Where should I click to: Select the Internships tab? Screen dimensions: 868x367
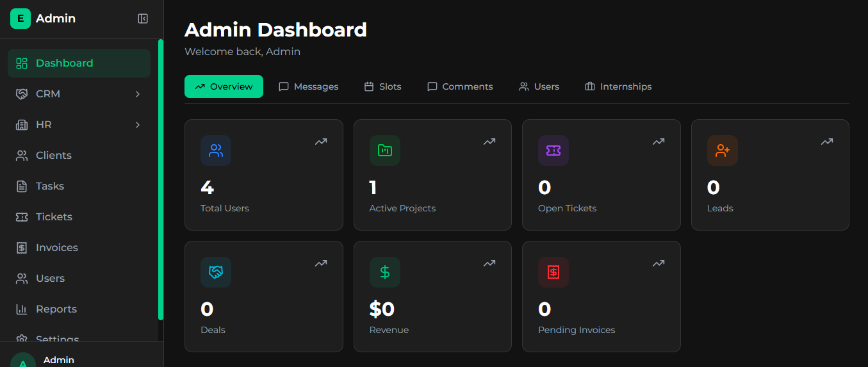[618, 86]
